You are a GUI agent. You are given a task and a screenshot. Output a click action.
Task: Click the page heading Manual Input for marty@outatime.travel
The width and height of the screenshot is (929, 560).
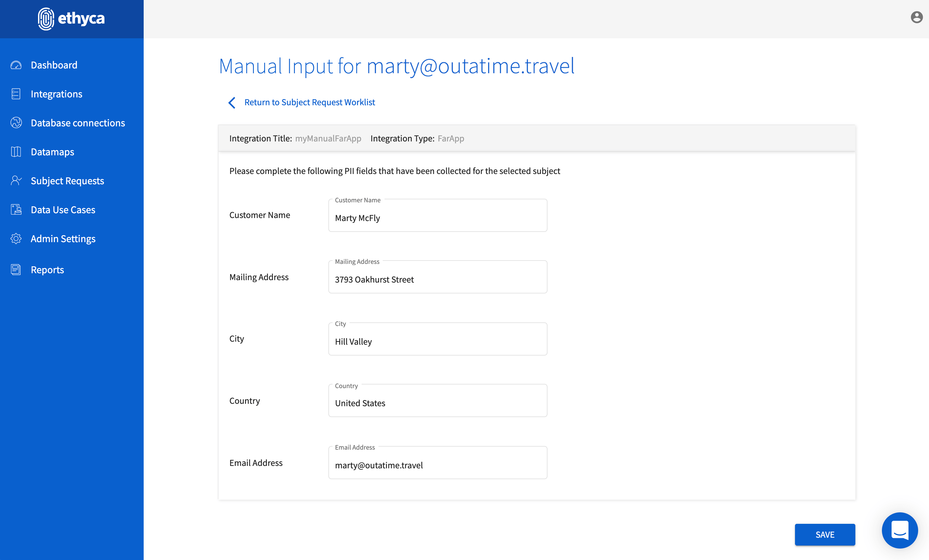pos(397,66)
